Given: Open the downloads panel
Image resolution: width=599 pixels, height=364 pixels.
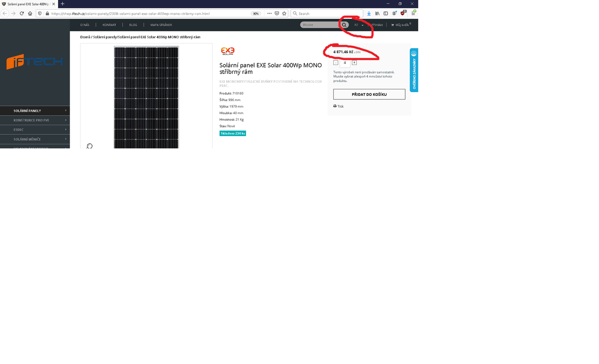Looking at the screenshot, I should click(369, 14).
